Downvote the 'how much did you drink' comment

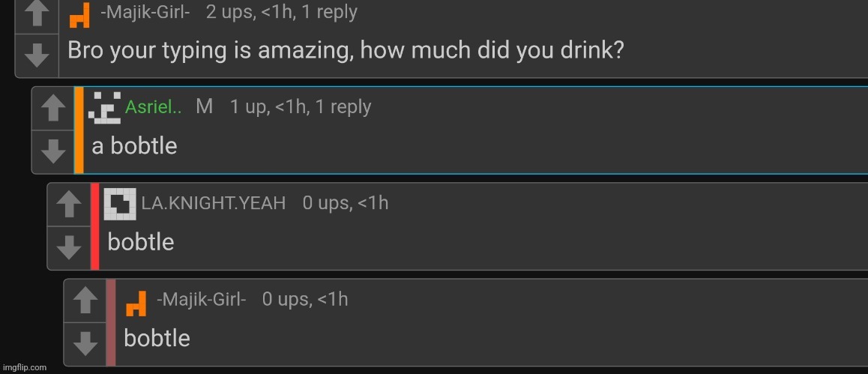(37, 55)
